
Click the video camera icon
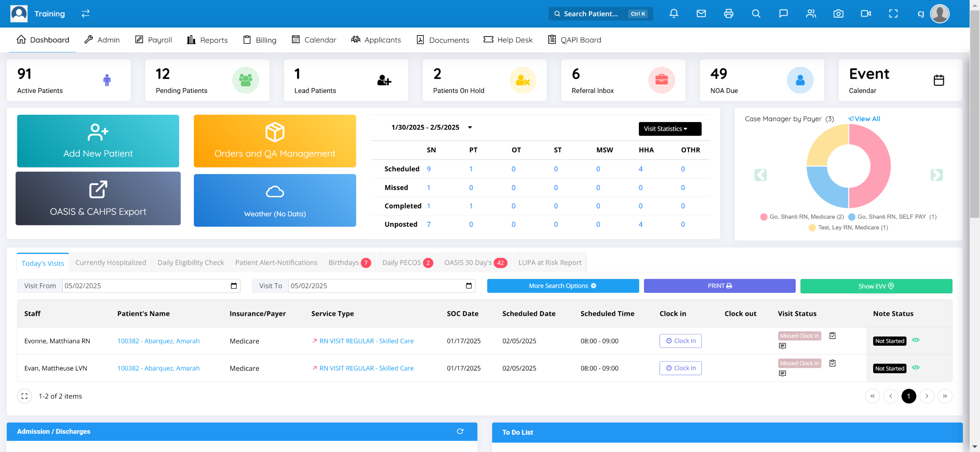point(866,14)
